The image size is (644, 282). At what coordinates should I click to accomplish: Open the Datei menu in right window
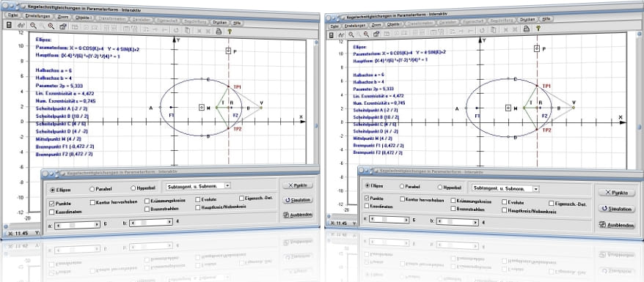click(334, 26)
